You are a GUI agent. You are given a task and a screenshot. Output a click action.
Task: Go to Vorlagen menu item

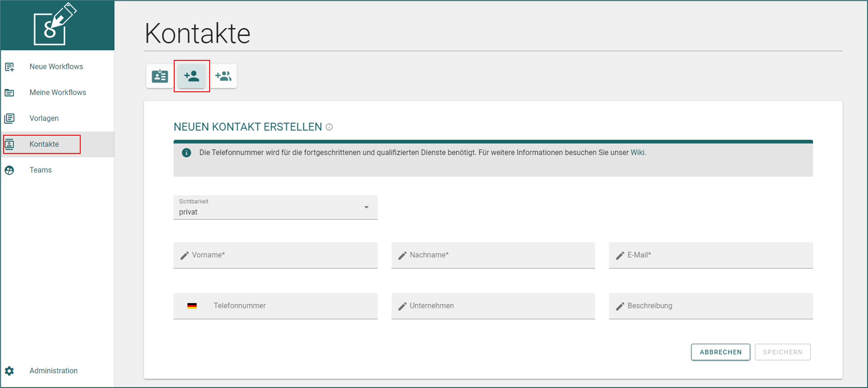click(57, 118)
